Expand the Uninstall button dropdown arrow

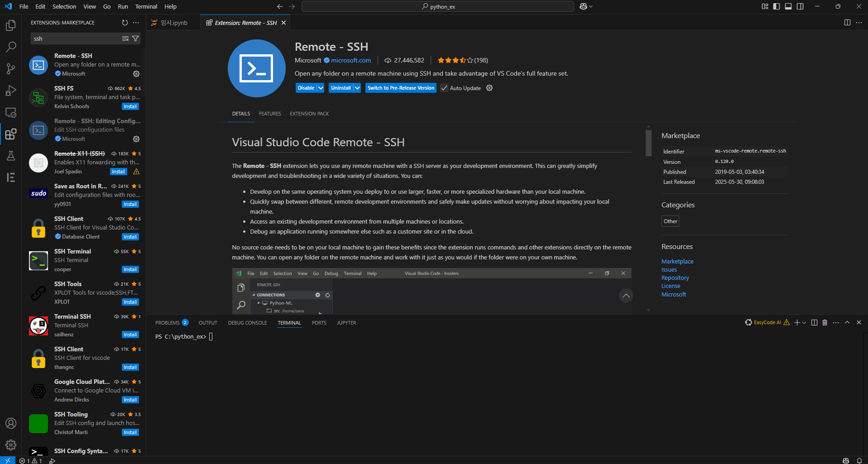[357, 88]
